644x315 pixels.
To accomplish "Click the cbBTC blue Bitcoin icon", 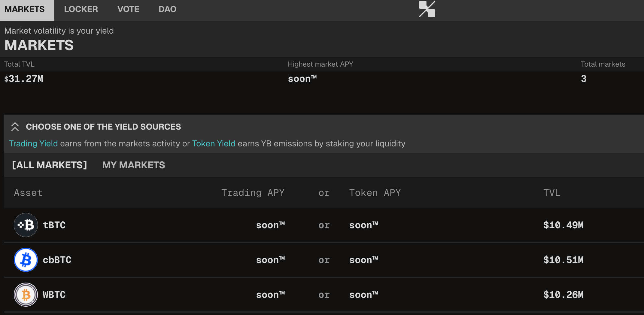I will (26, 260).
